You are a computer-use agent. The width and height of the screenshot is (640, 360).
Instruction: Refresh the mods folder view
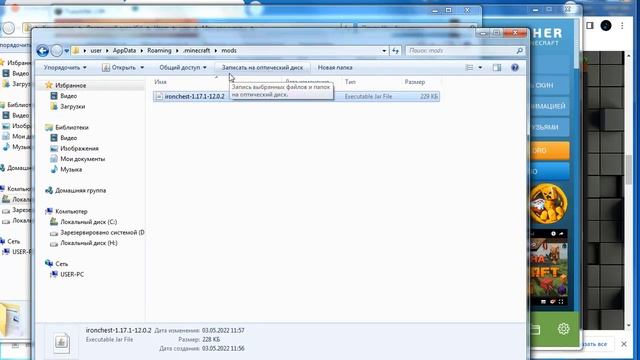395,51
